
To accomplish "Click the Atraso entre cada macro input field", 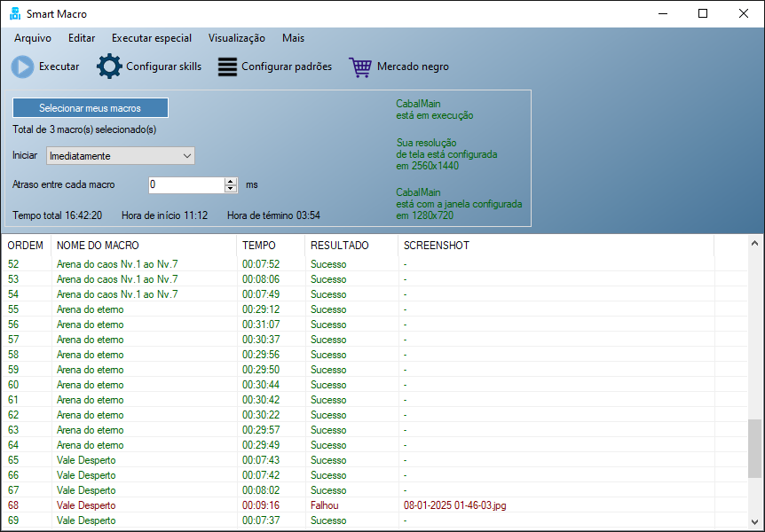I will 185,184.
